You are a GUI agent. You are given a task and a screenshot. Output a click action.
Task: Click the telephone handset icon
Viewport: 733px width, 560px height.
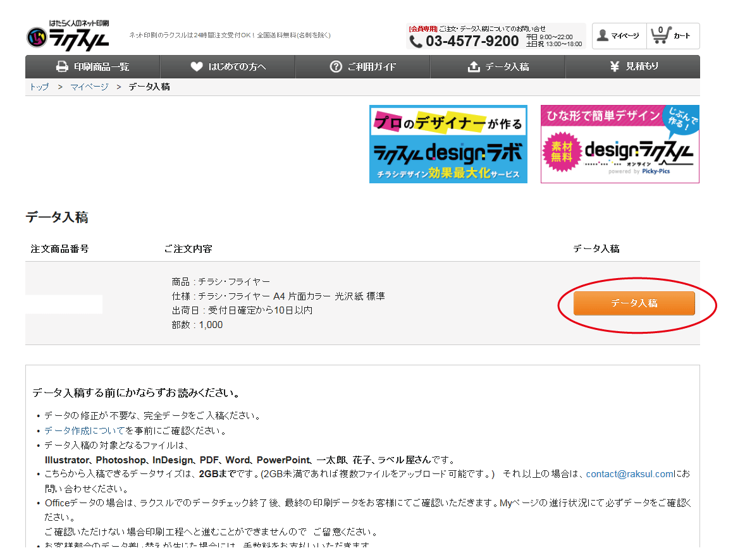click(416, 42)
